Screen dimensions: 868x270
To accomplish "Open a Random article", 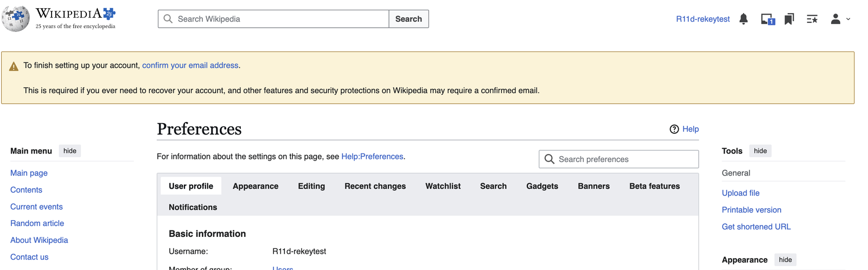I will [x=37, y=223].
